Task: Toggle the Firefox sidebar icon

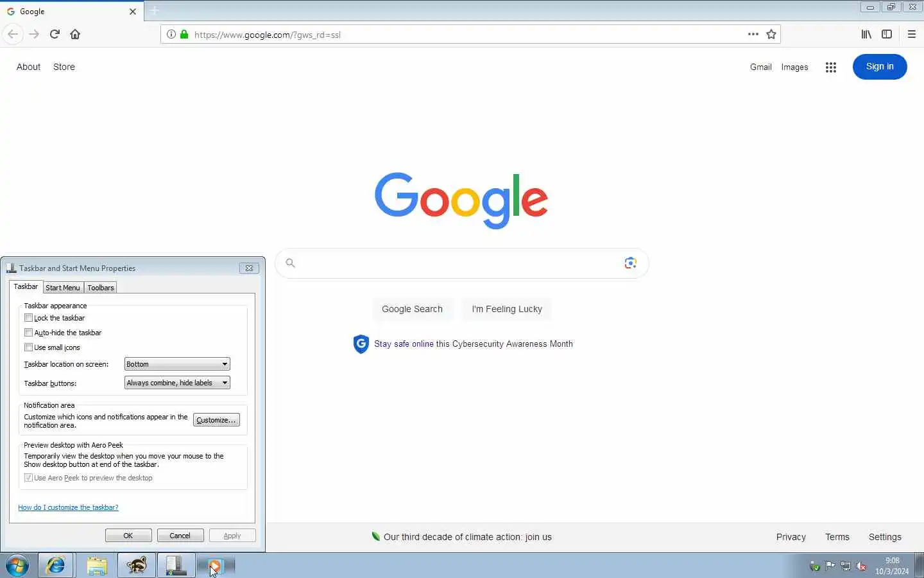Action: [x=887, y=34]
